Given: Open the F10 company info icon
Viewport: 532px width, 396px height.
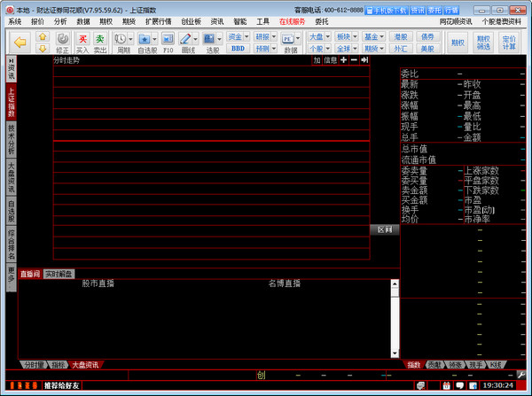Looking at the screenshot, I should coord(168,41).
